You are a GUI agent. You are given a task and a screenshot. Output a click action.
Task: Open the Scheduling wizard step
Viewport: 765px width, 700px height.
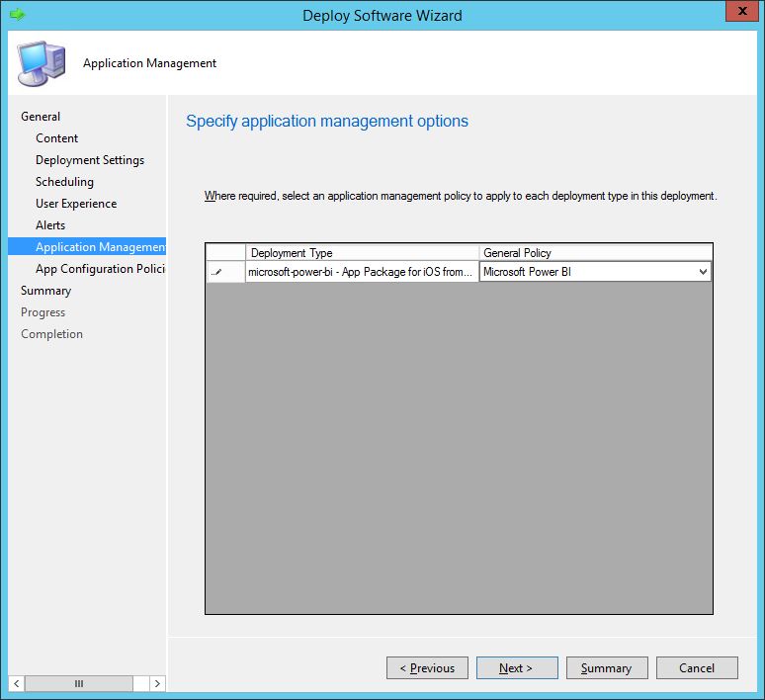pos(64,182)
